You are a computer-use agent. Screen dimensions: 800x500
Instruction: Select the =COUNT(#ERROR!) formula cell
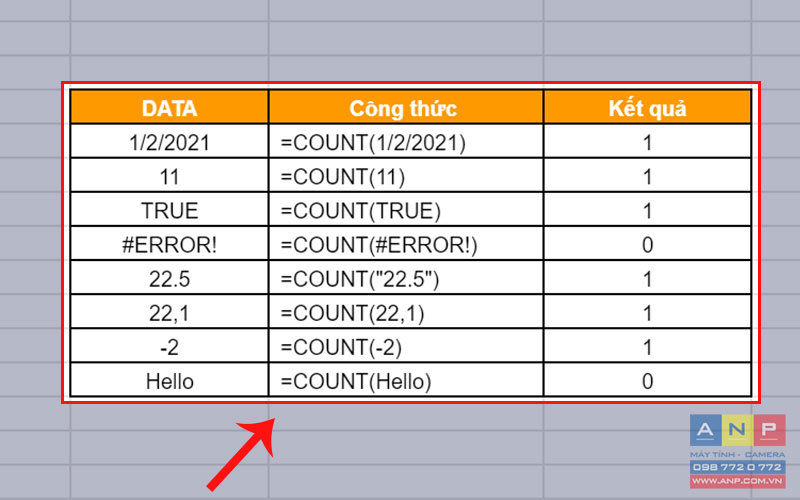pyautogui.click(x=404, y=244)
